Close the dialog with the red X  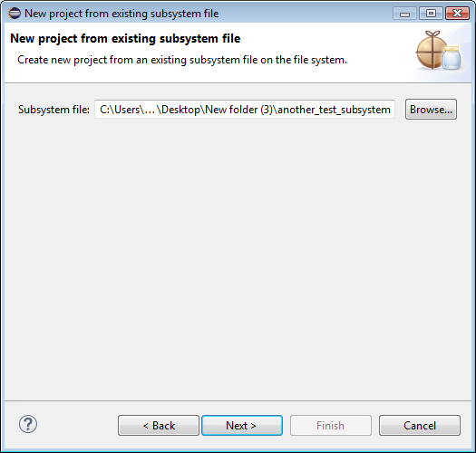[x=457, y=14]
